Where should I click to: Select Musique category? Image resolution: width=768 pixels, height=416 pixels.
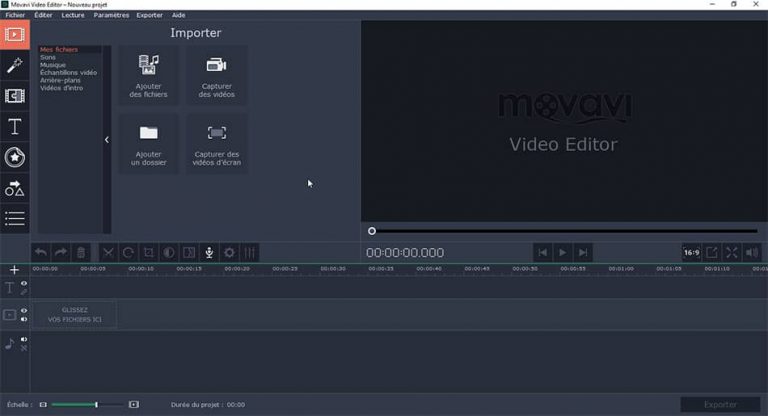point(53,65)
